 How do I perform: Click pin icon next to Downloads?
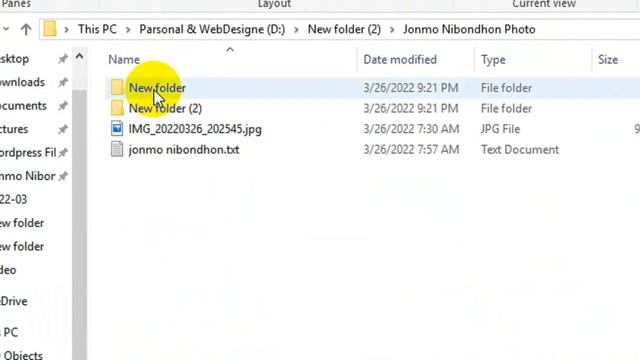pyautogui.click(x=63, y=82)
